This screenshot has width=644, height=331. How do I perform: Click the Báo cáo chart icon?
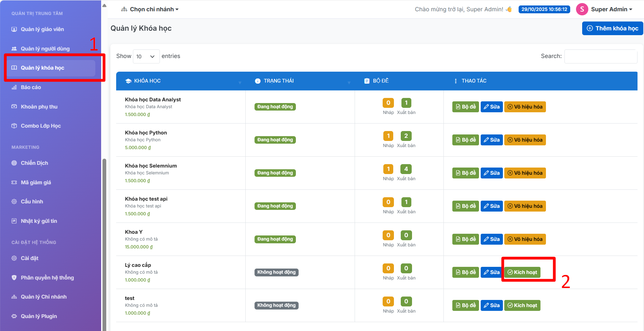tap(14, 87)
